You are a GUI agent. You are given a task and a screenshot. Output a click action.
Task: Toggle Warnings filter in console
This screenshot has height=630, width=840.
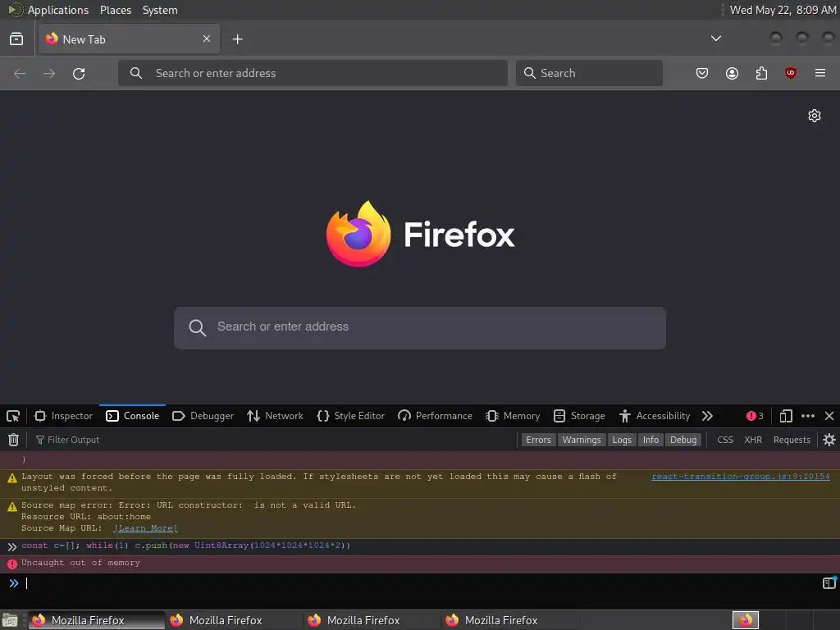click(582, 440)
